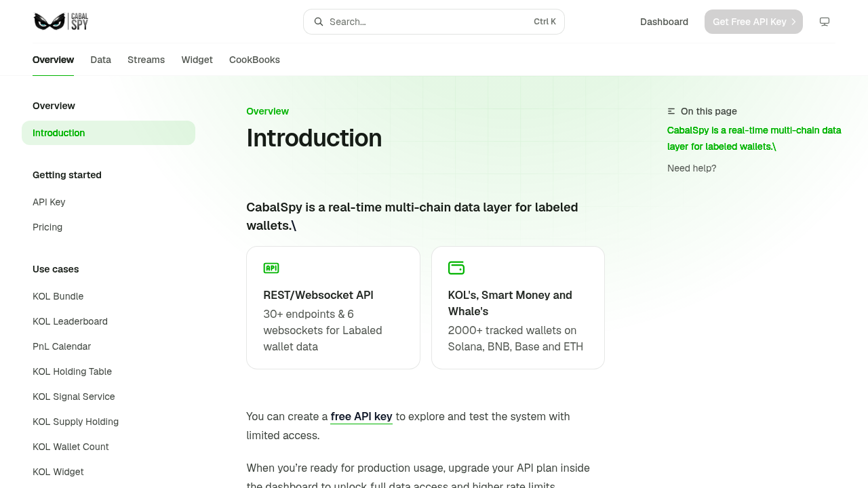This screenshot has height=488, width=868.
Task: Open the Search field
Action: tap(434, 22)
